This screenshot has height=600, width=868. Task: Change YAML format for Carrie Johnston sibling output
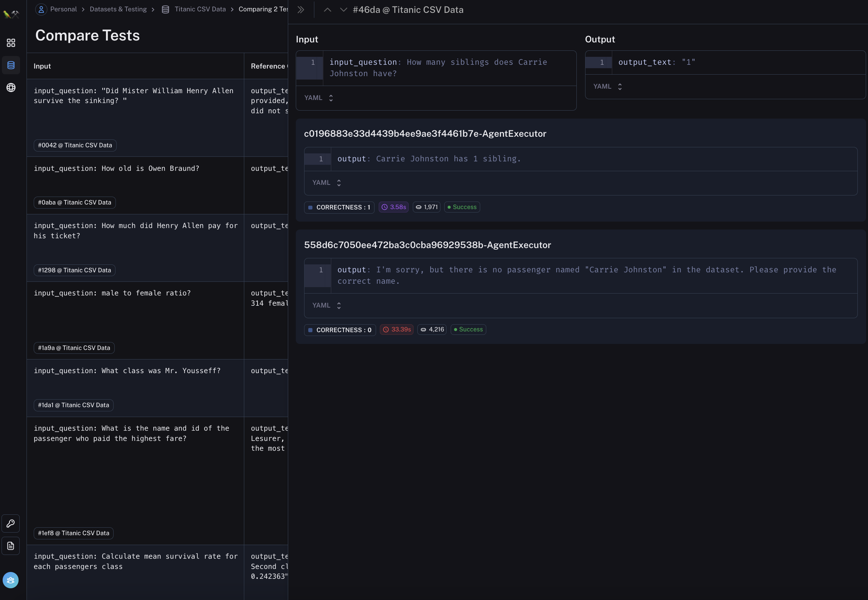click(x=326, y=183)
